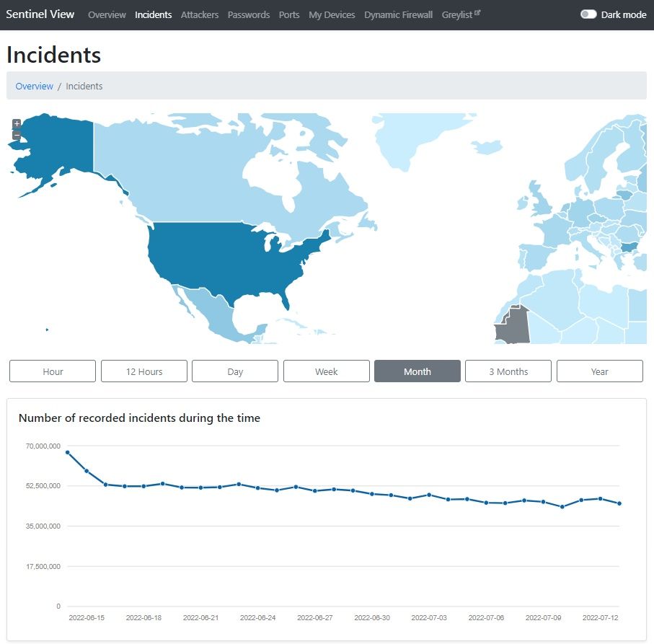Zoom in on the map with plus button
The width and height of the screenshot is (654, 644).
pyautogui.click(x=17, y=123)
